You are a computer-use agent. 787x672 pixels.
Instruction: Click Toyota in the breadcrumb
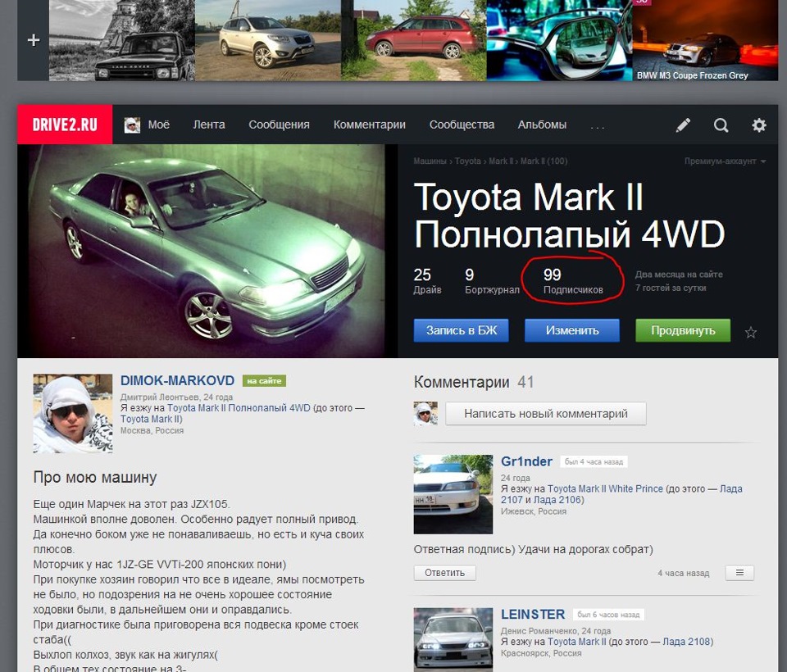pos(468,161)
